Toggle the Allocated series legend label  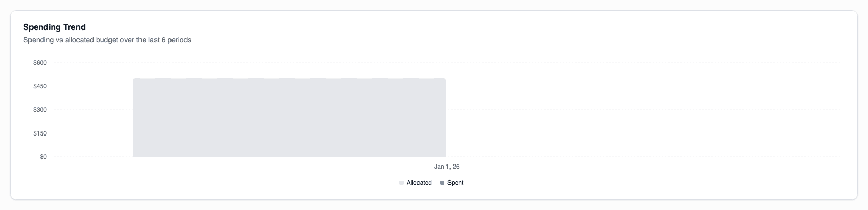coord(419,183)
